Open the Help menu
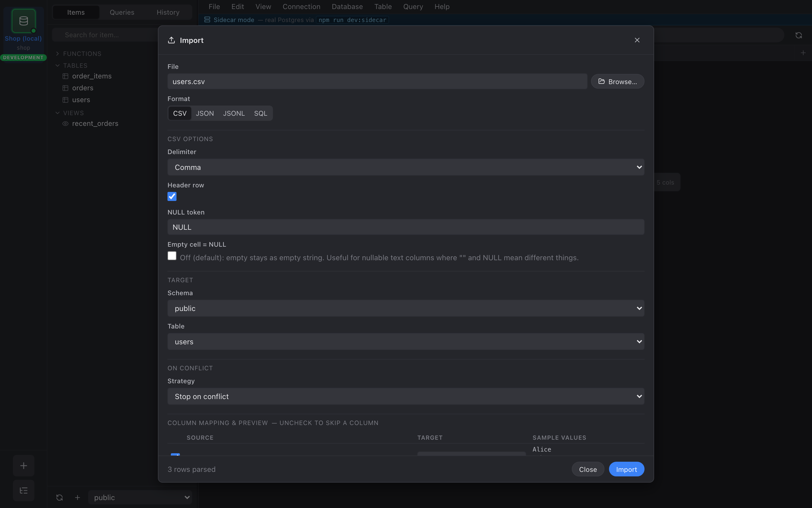The height and width of the screenshot is (508, 812). pyautogui.click(x=442, y=7)
